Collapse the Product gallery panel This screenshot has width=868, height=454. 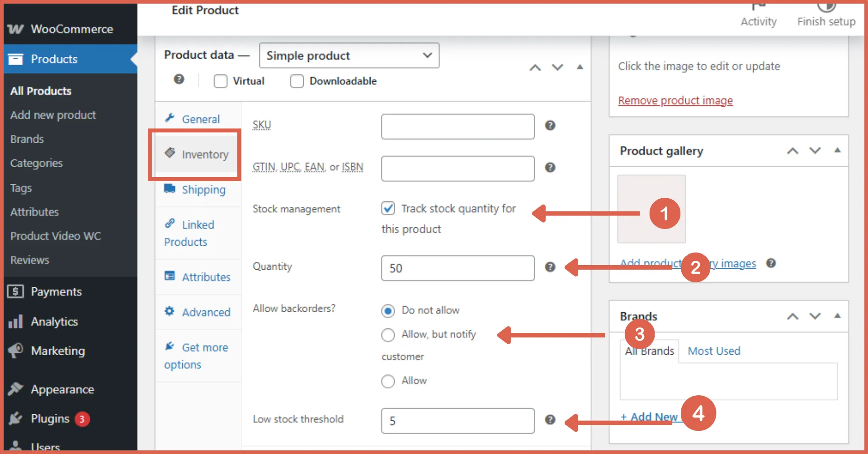point(838,150)
